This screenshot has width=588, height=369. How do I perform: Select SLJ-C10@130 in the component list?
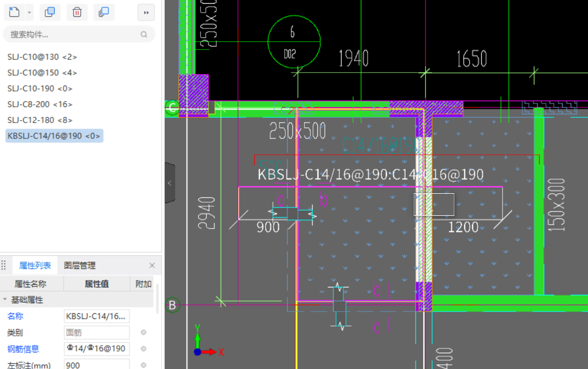pyautogui.click(x=42, y=57)
